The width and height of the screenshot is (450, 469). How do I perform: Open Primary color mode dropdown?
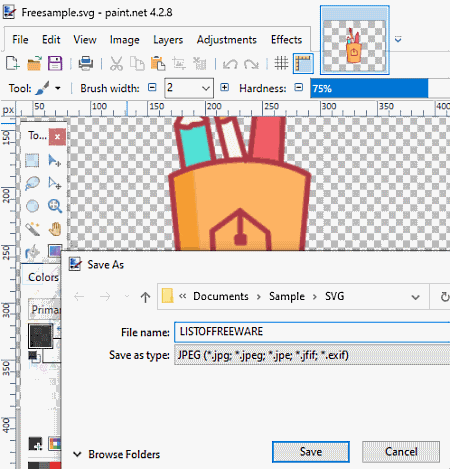click(x=45, y=310)
